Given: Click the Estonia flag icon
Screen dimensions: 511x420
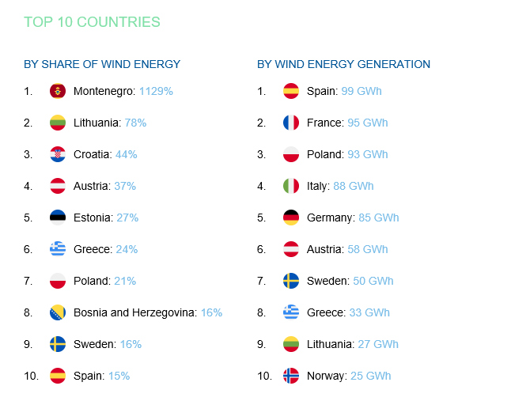Looking at the screenshot, I should point(58,218).
